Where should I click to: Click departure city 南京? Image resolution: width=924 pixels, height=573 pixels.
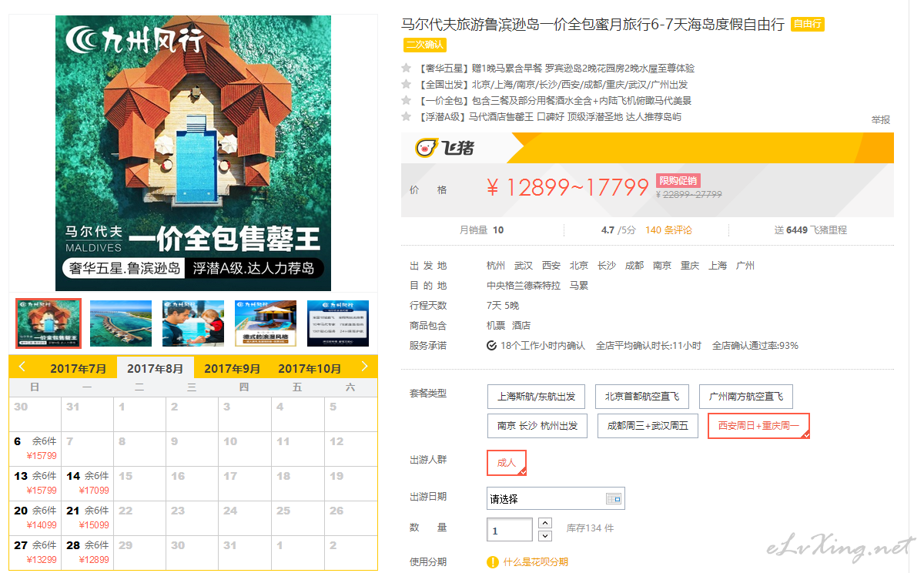662,266
